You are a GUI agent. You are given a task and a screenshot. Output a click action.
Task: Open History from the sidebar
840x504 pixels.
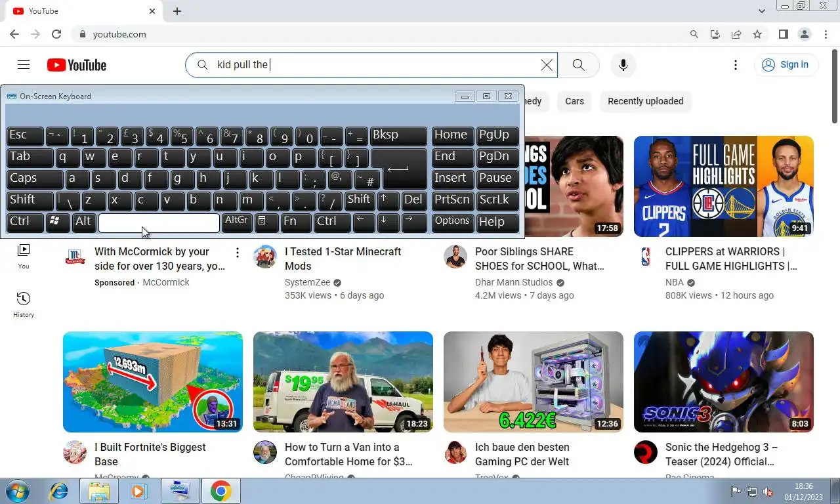point(24,305)
